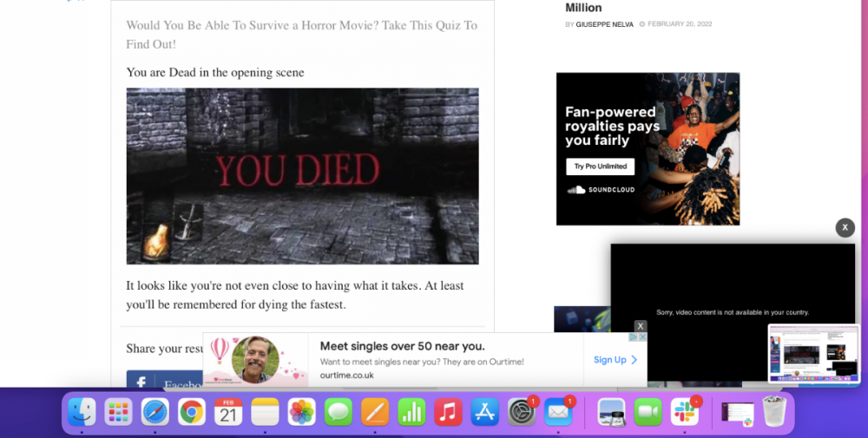868x438 pixels.
Task: Click the 'You are Dead in the opening scene' text
Action: click(215, 73)
